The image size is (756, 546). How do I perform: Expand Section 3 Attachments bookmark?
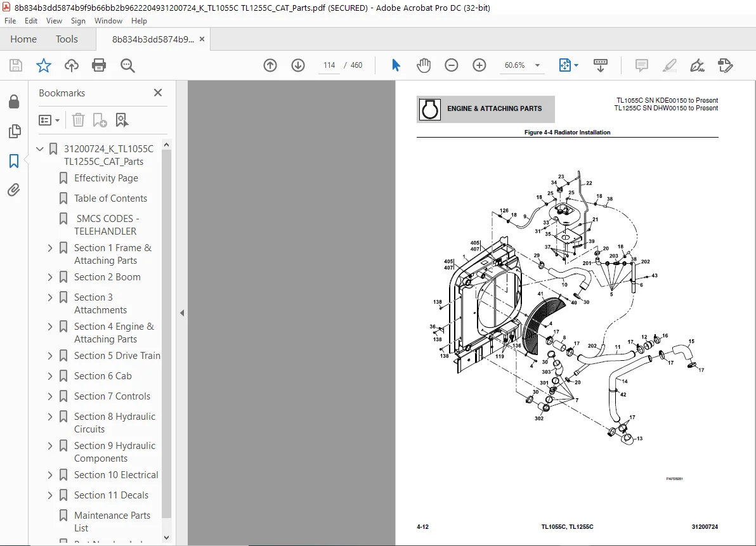(x=50, y=297)
